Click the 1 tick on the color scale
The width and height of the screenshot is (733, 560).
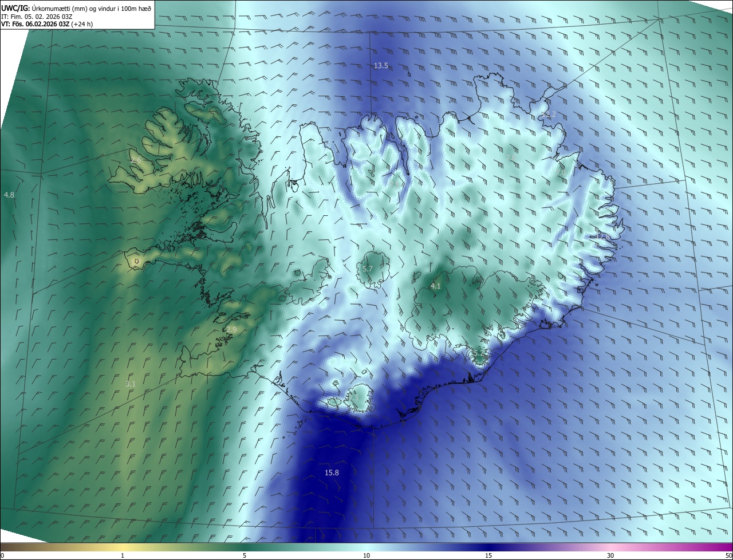pos(123,555)
